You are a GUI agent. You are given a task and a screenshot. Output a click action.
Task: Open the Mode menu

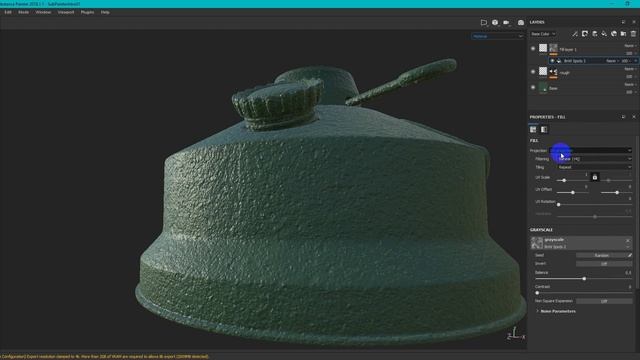tap(23, 12)
